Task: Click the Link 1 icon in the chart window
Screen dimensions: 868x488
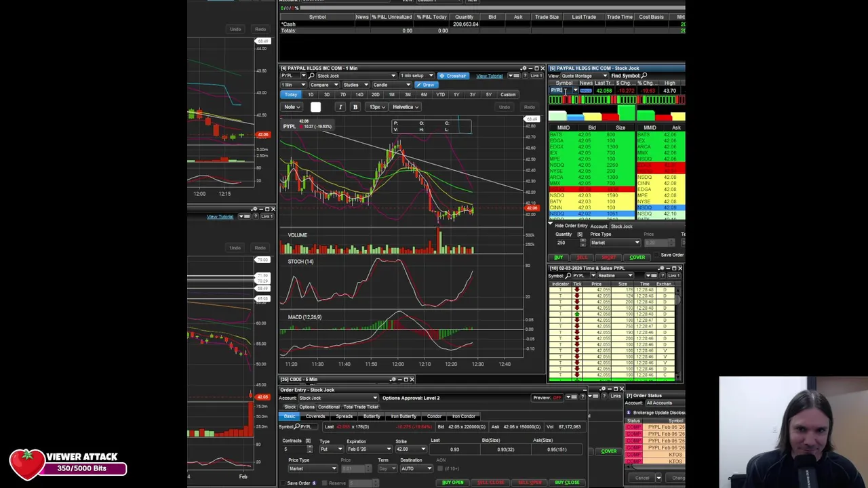Action: coord(536,75)
